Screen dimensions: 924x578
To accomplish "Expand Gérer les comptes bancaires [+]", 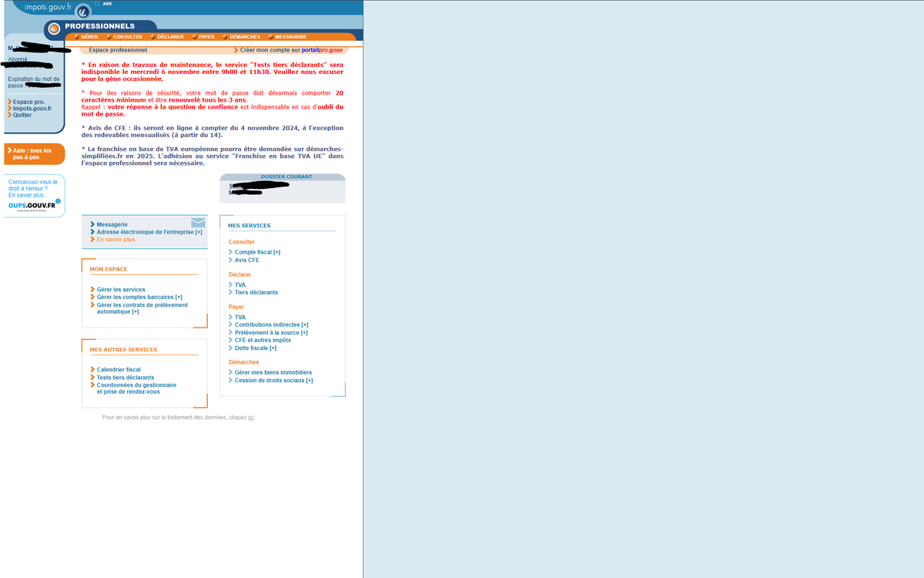I will (x=139, y=297).
